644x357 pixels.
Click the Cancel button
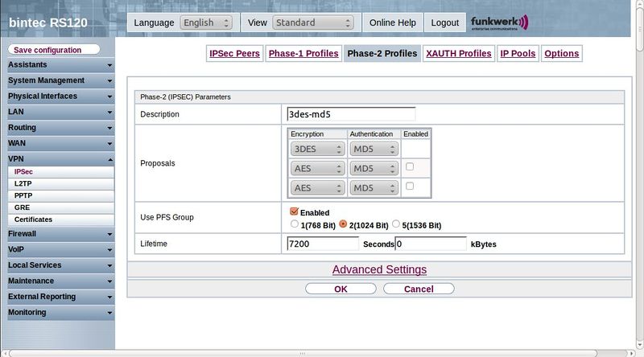tap(419, 289)
